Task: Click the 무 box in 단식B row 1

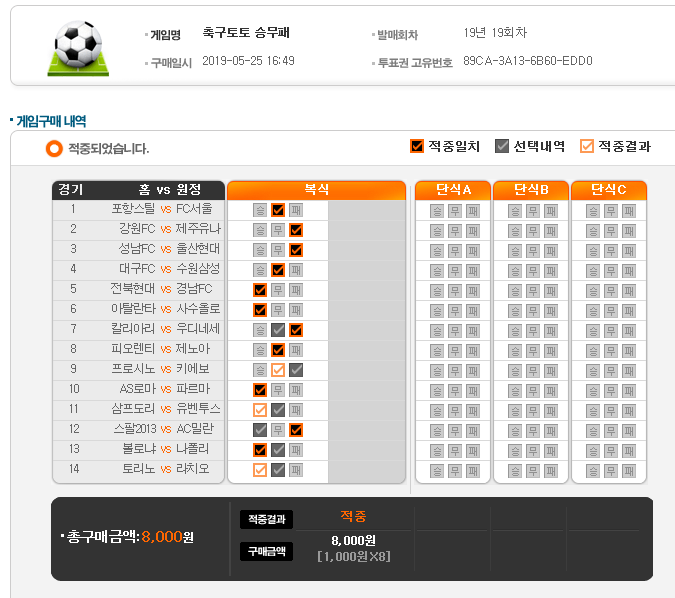Action: click(533, 211)
